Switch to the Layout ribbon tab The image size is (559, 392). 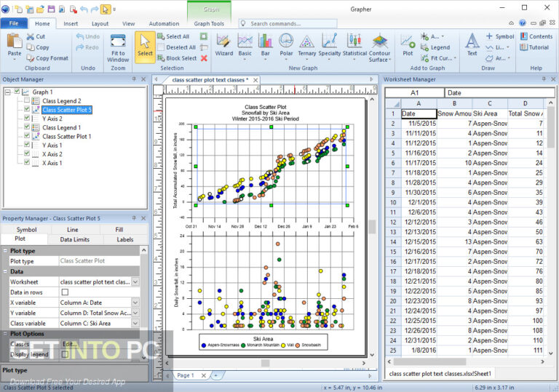(x=100, y=23)
